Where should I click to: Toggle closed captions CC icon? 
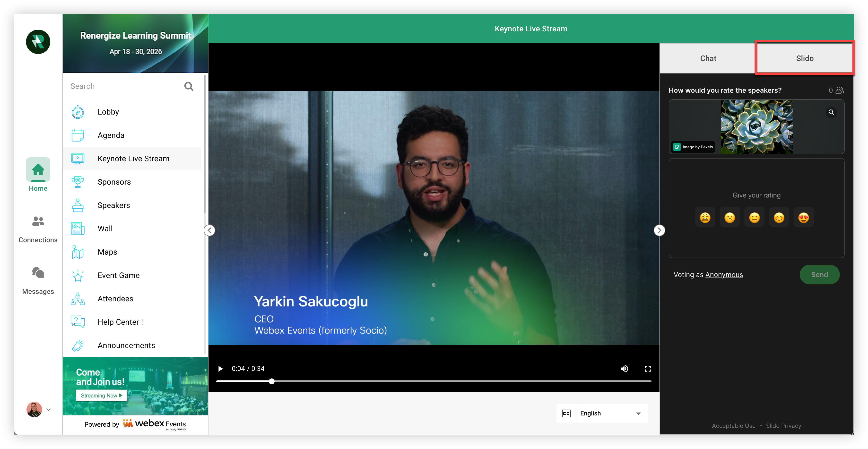[566, 413]
